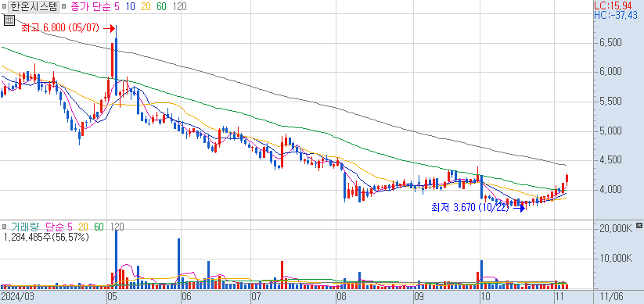Open the data table grid icon
644x304 pixels.
tap(9, 20)
